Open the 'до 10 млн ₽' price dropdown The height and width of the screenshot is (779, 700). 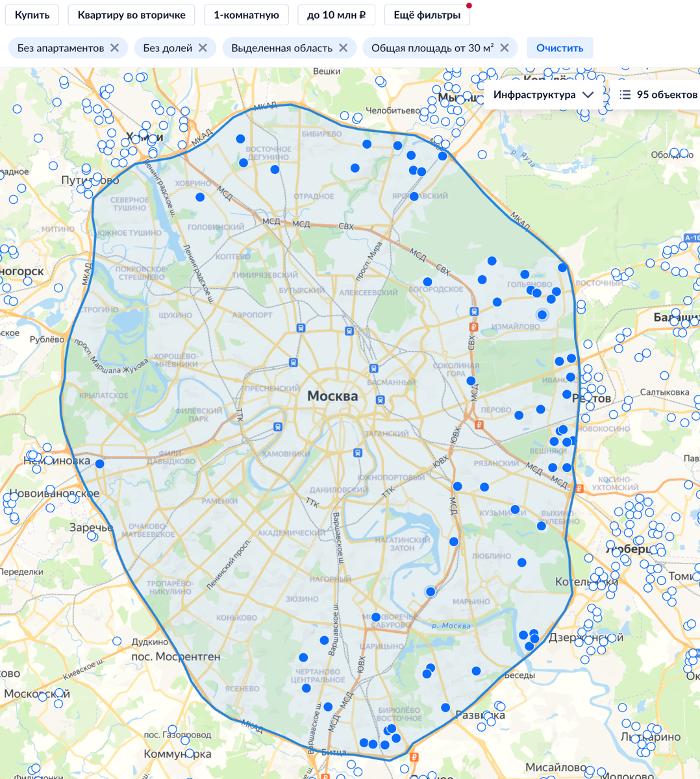[336, 15]
